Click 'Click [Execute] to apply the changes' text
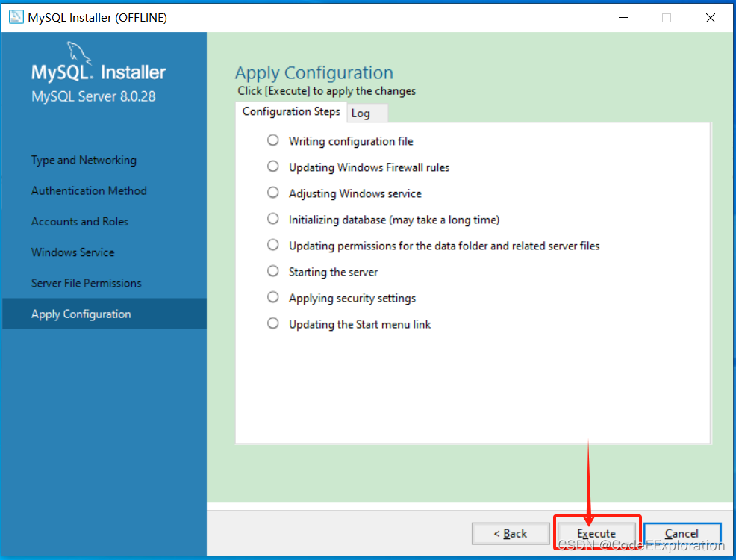736x560 pixels. tap(327, 90)
